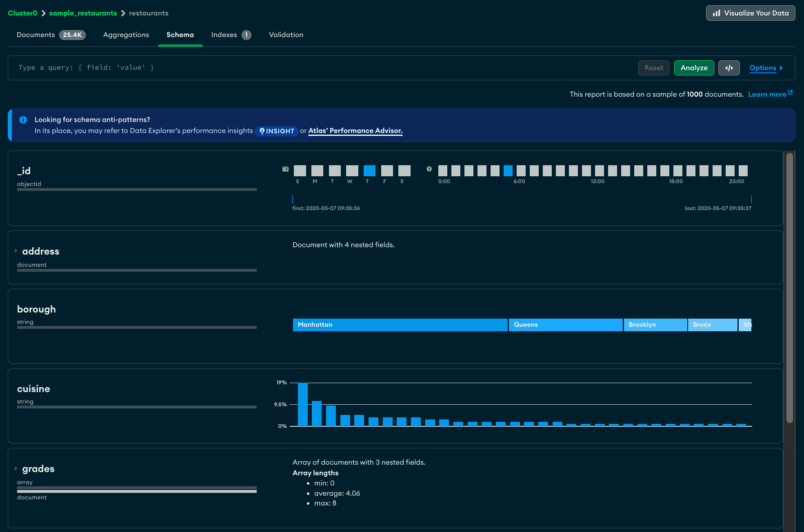
Task: Click the breadcrumb chevron after Cluster0
Action: click(43, 13)
